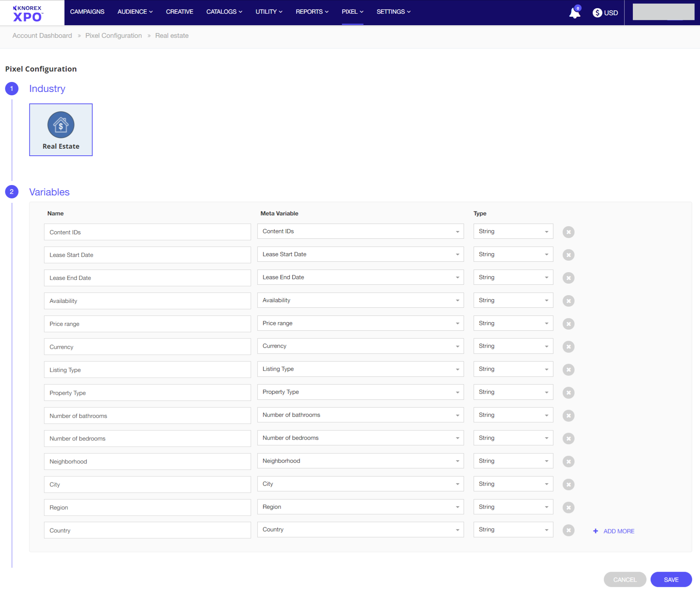Screen dimensions: 700x594
Task: Expand the Pixel menu
Action: point(352,12)
